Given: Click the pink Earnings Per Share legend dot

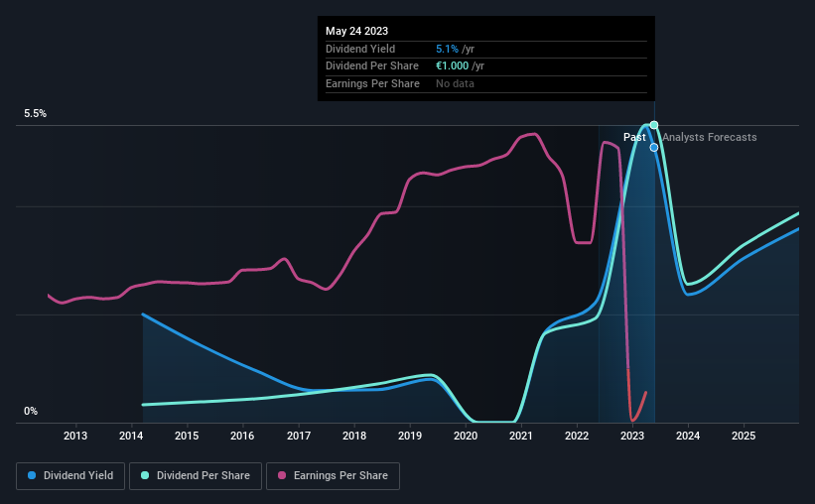Looking at the screenshot, I should pos(282,475).
